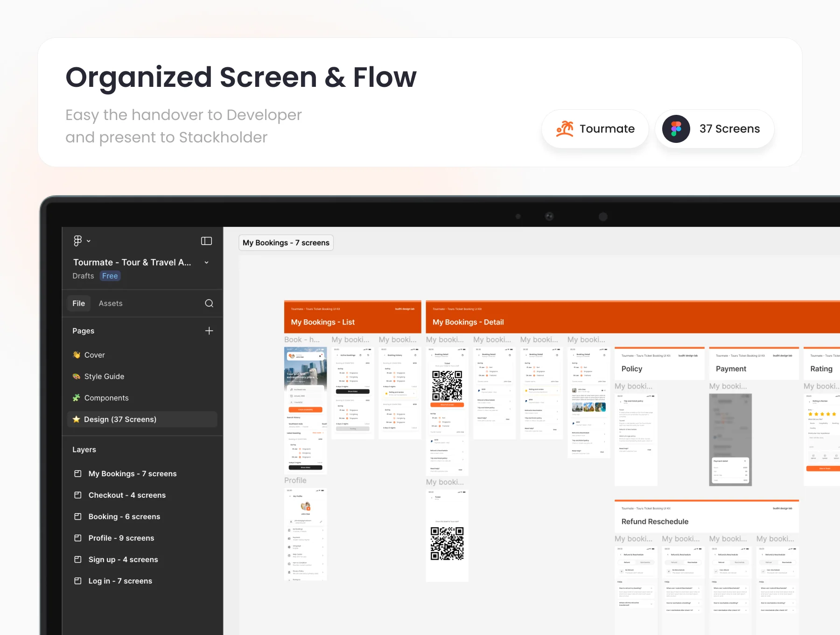Image resolution: width=840 pixels, height=635 pixels.
Task: Toggle the sidebar panel layout icon
Action: coord(206,241)
